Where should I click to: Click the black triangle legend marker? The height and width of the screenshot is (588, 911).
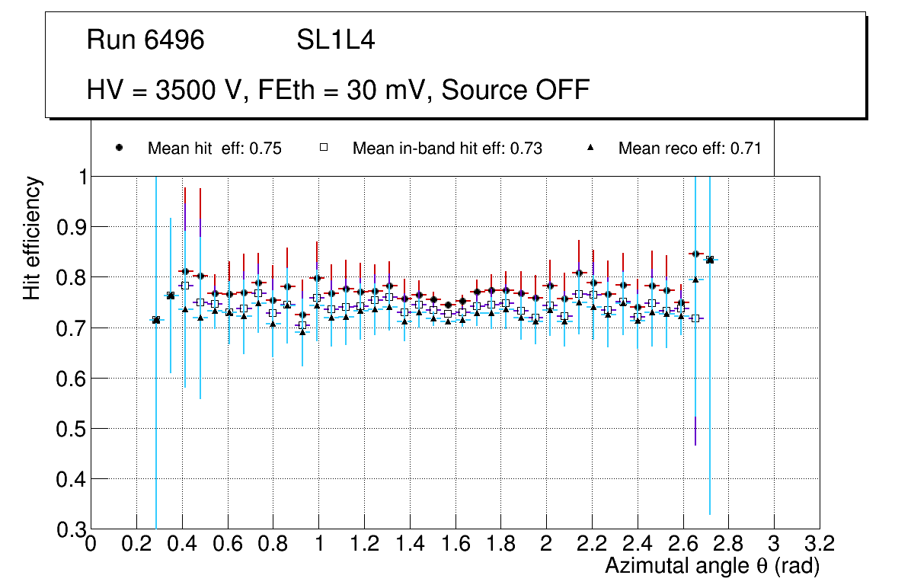tap(590, 149)
